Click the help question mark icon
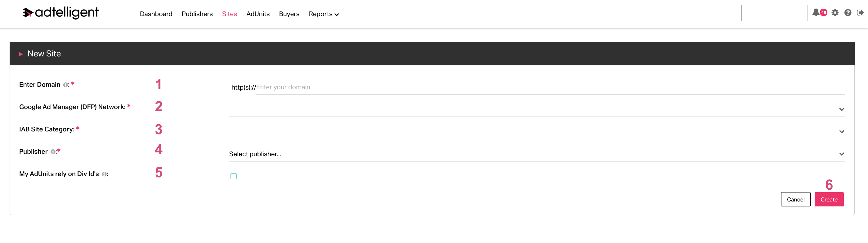 848,13
